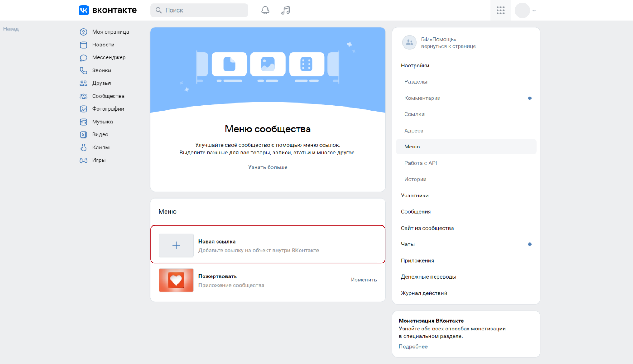Click the Пожертвовать heart thumbnail
This screenshot has width=633, height=364.
click(176, 280)
